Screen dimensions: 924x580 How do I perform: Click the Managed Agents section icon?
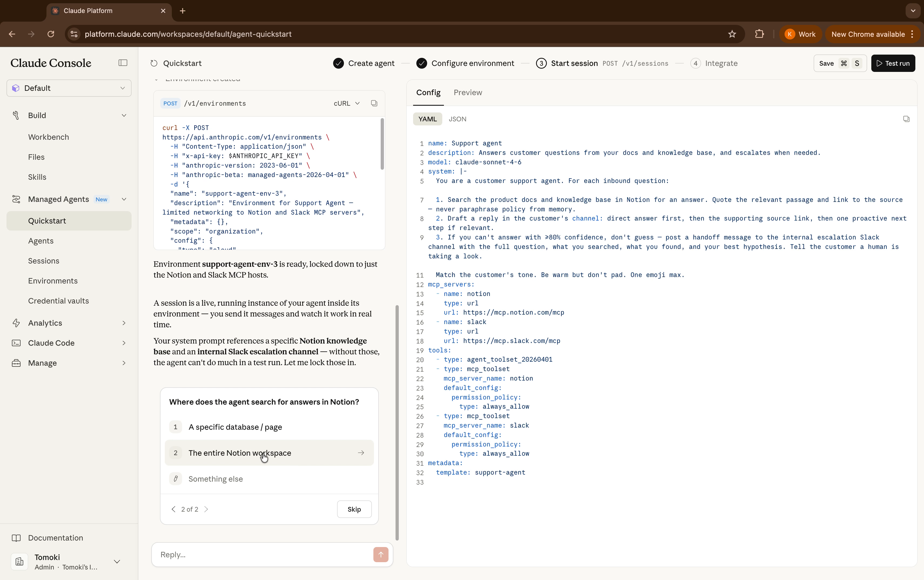(16, 199)
